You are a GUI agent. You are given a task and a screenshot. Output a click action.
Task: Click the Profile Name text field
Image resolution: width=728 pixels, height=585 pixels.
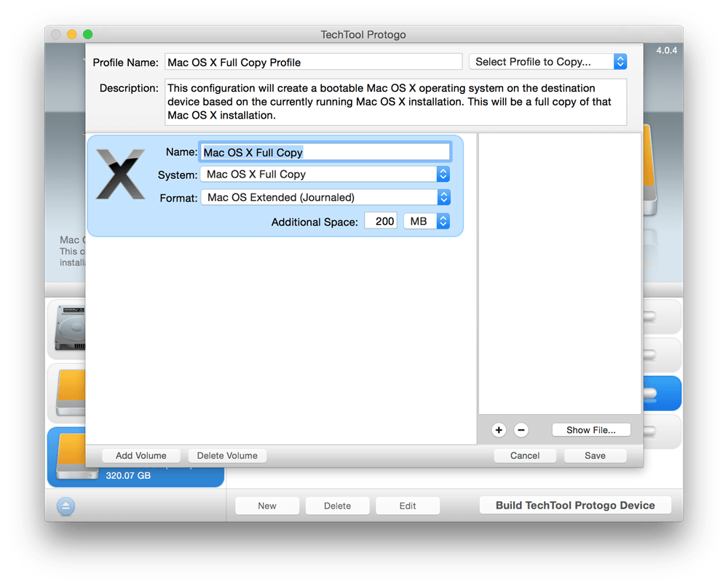313,62
